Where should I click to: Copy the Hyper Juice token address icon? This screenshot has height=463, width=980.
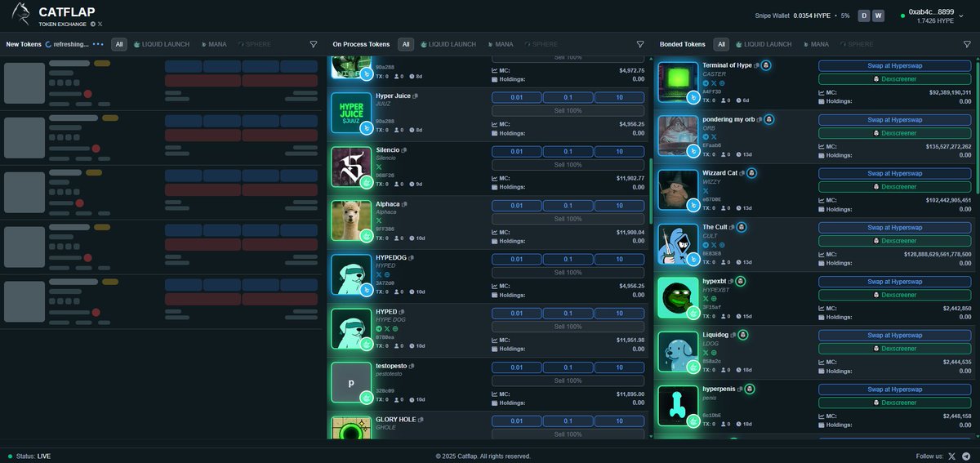(x=416, y=96)
